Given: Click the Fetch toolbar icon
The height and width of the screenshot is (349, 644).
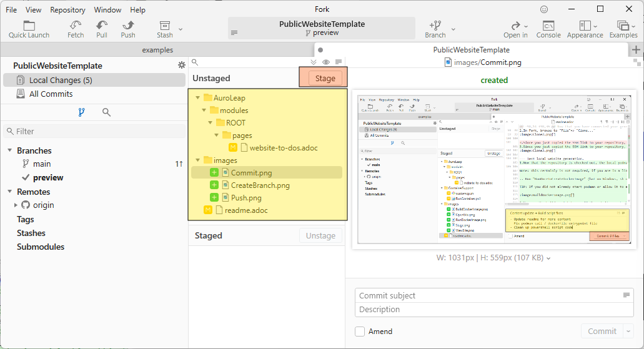Looking at the screenshot, I should (x=76, y=26).
